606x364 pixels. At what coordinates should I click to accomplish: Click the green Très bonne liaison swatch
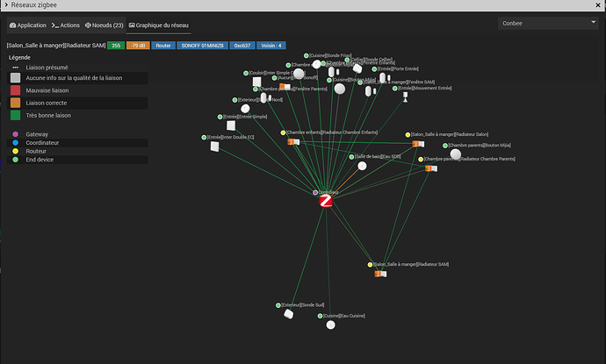[x=16, y=115]
